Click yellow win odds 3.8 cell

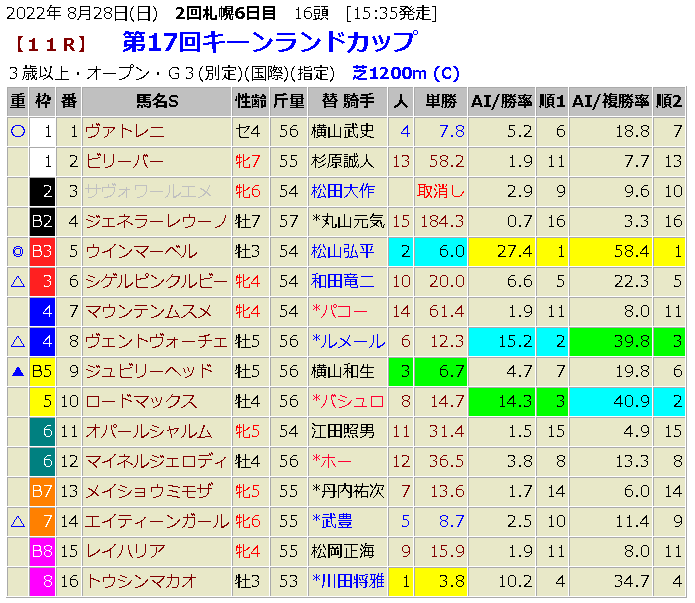pos(441,581)
